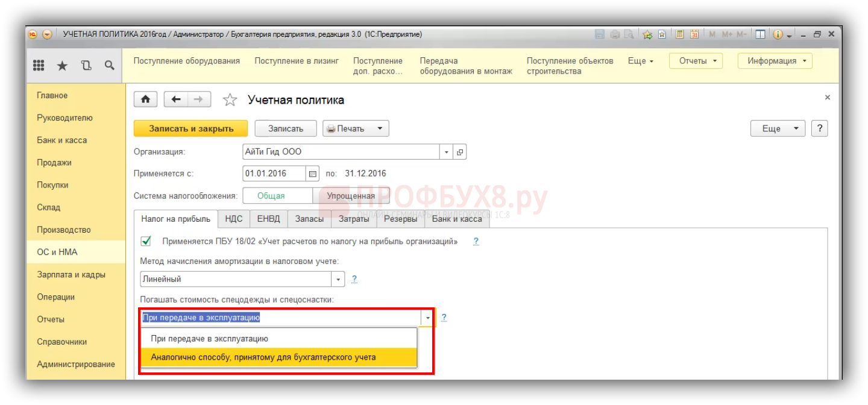Switch to the НДС tab

pyautogui.click(x=233, y=219)
